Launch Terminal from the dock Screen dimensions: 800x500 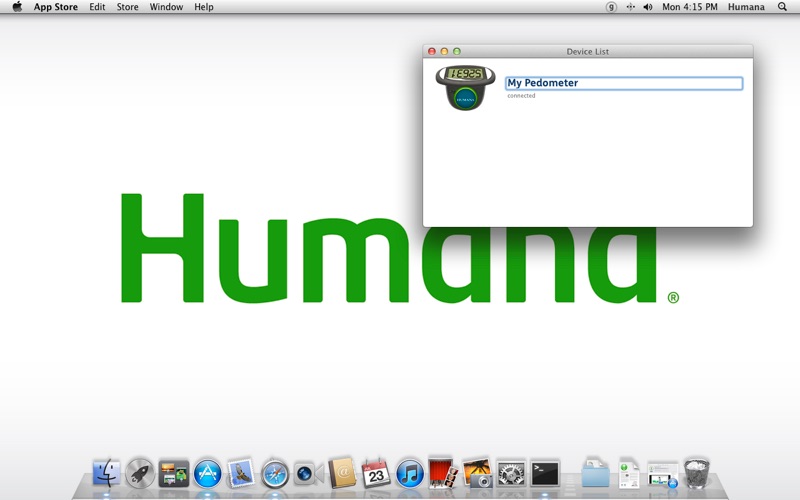point(545,473)
